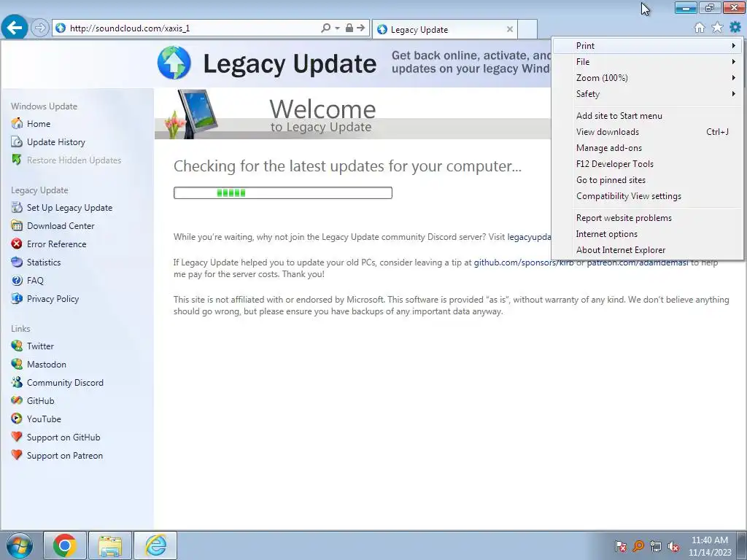
Task: Click the Twitter link icon
Action: tap(17, 346)
